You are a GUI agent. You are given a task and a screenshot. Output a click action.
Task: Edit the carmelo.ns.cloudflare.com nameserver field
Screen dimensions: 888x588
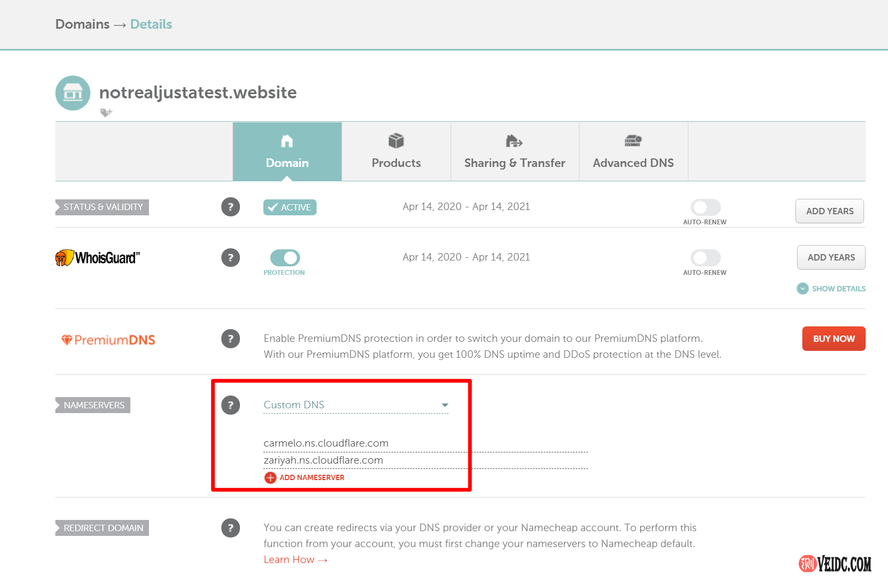point(426,443)
